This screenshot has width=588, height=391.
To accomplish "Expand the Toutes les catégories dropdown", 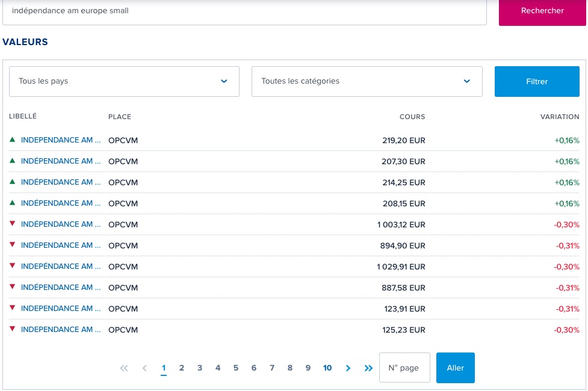I will pyautogui.click(x=367, y=81).
